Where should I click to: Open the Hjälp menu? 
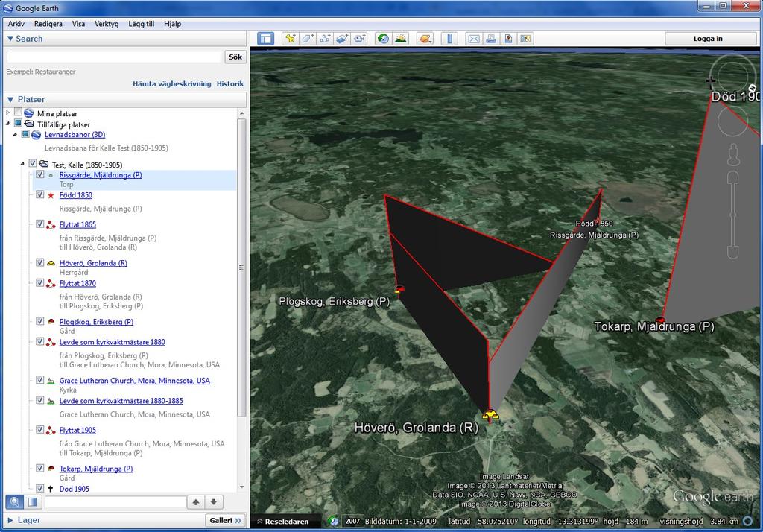(x=172, y=23)
